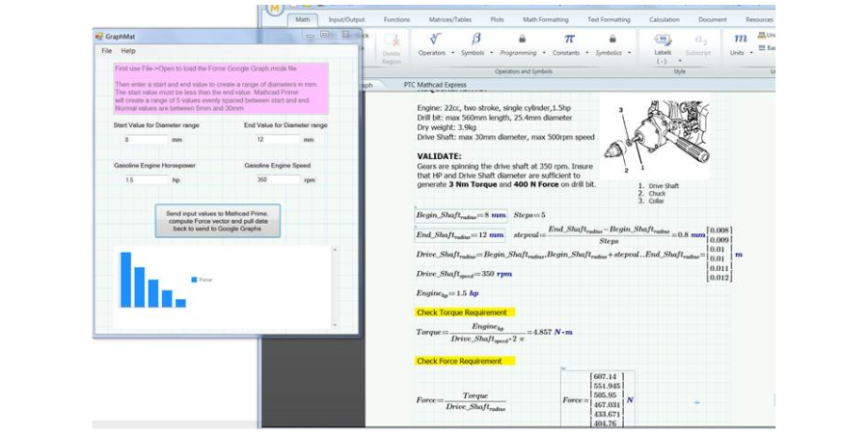868x434 pixels.
Task: Open the Operators math palette icon
Action: point(436,39)
